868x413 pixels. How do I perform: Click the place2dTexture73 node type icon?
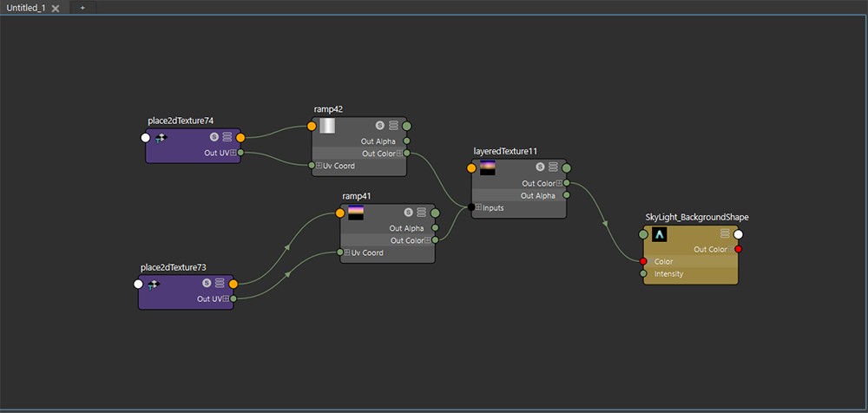154,284
